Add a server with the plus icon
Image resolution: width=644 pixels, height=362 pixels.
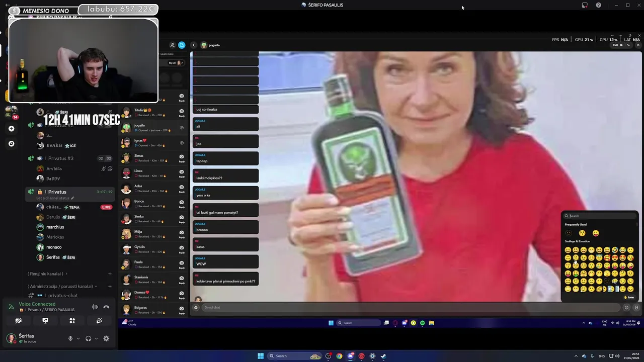click(x=11, y=128)
